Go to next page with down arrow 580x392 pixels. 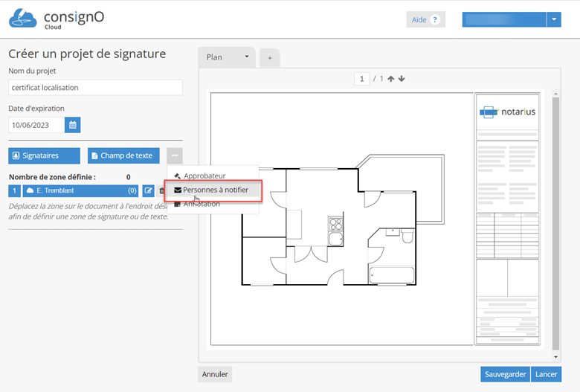[x=402, y=79]
